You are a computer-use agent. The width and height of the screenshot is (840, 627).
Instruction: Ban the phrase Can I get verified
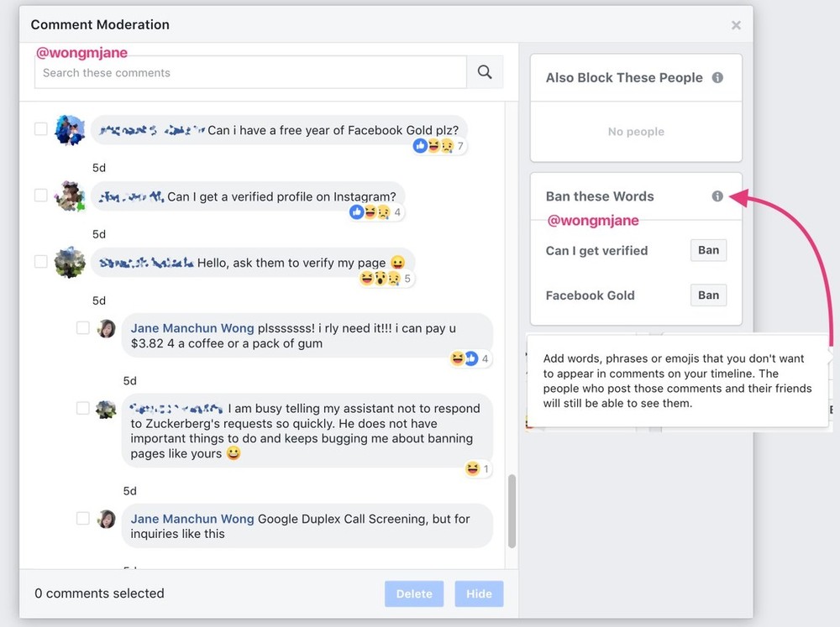click(708, 250)
